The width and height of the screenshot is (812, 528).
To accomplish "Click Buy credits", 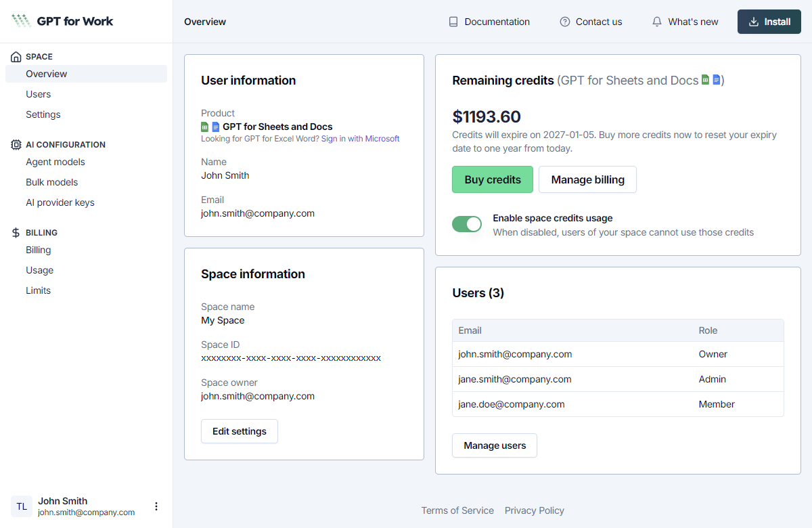I will (493, 179).
